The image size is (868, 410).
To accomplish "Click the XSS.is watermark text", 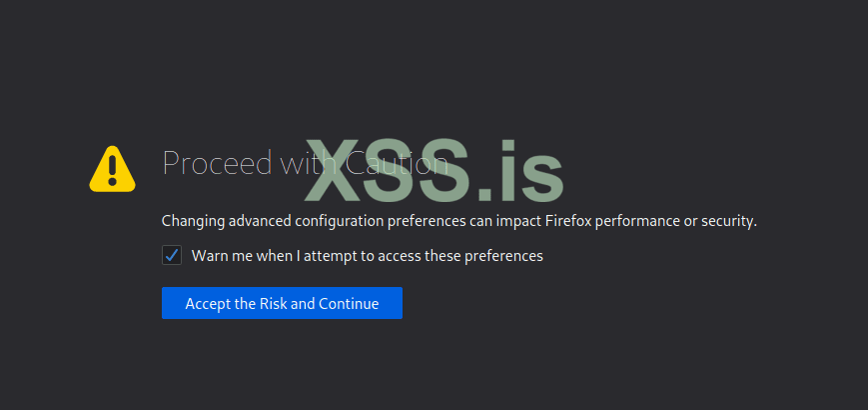I will click(x=434, y=171).
